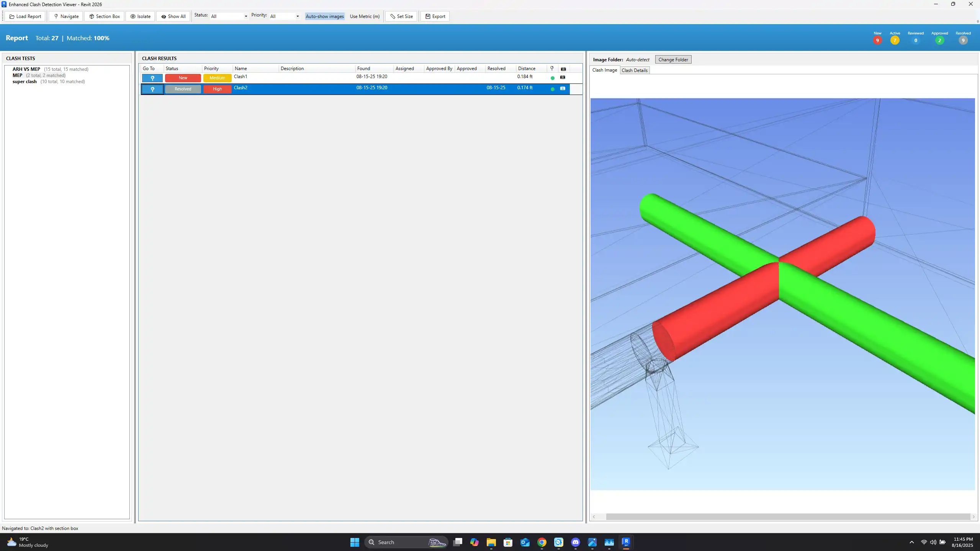Click the image panel horizontal scrollbar
This screenshot has width=980, height=551.
tap(787, 517)
